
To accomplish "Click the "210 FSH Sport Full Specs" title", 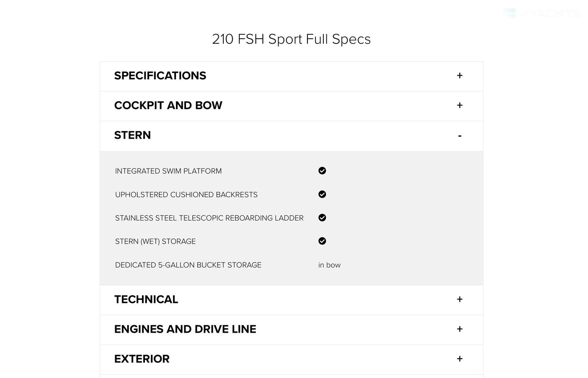I will point(291,39).
